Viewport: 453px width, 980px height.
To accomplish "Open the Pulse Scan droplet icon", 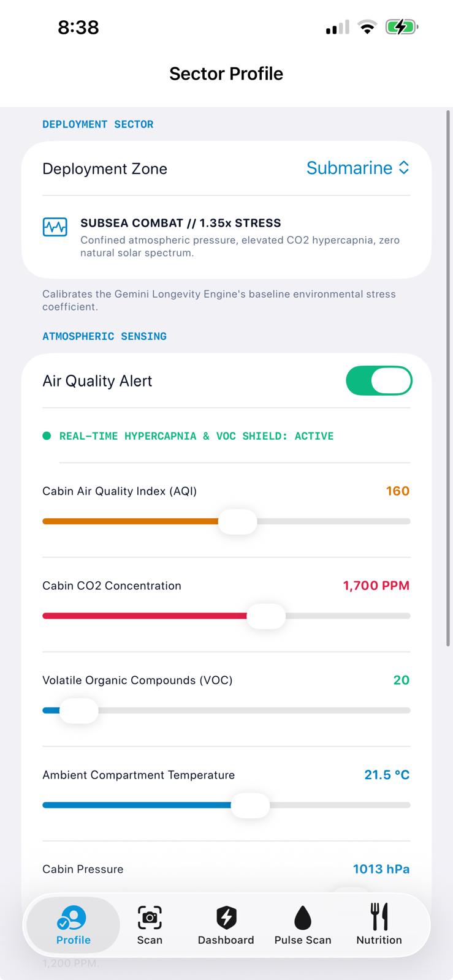I will 303,918.
